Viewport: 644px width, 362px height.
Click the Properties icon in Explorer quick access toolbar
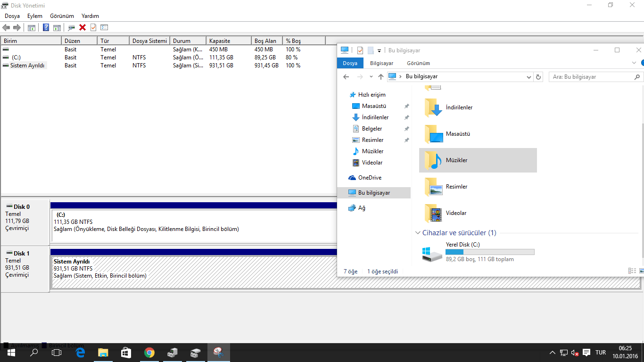point(360,50)
